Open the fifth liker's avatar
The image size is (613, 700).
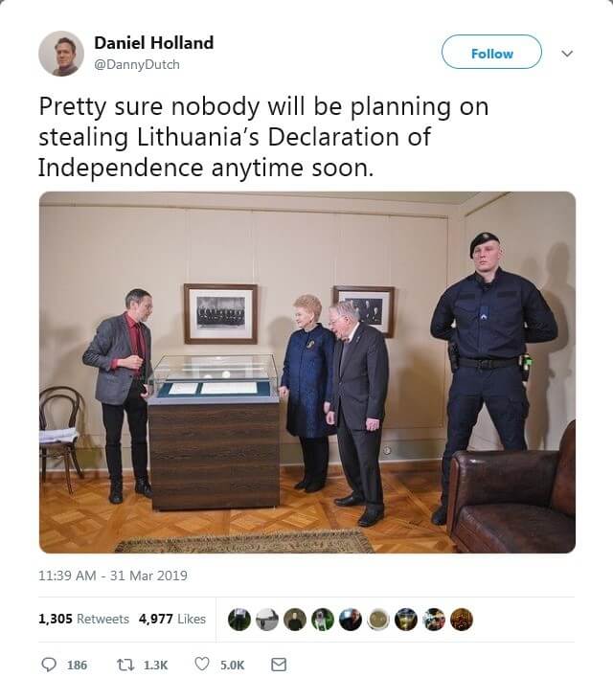(x=351, y=620)
